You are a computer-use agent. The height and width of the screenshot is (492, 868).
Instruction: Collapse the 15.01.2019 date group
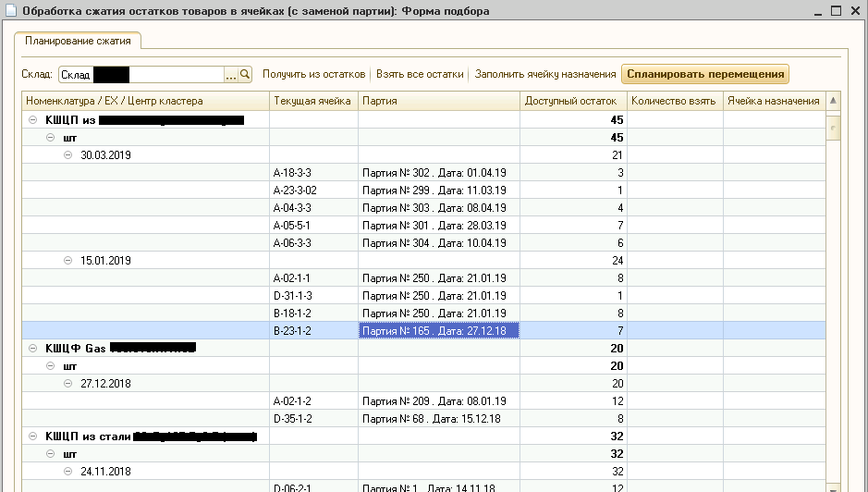click(67, 261)
